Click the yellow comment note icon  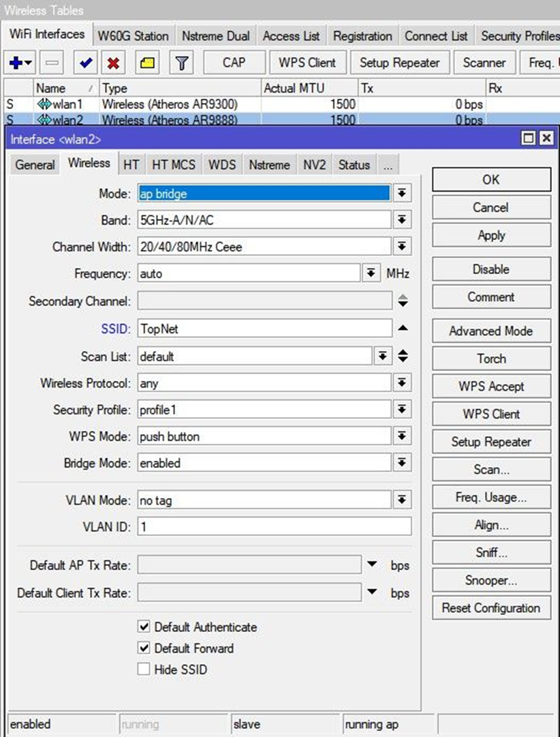point(147,63)
